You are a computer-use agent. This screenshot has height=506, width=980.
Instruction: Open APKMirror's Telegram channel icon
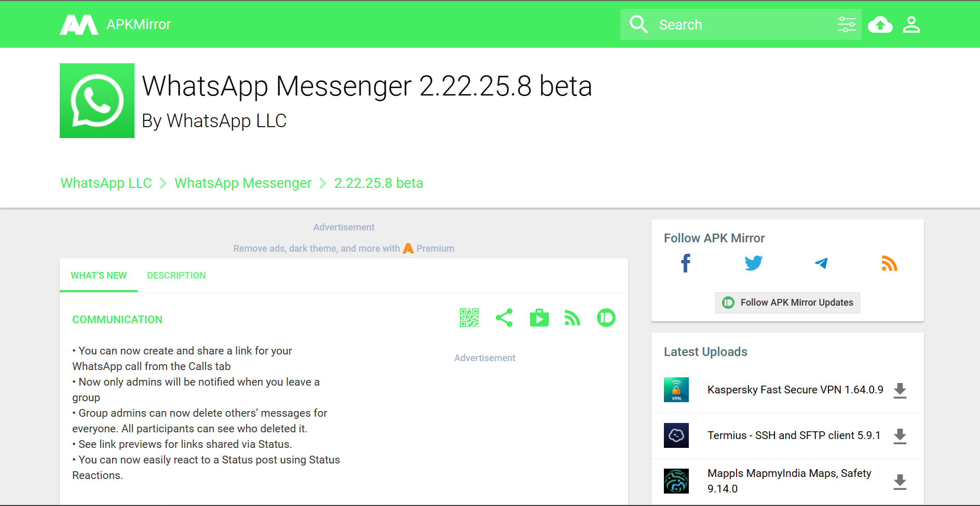point(821,263)
